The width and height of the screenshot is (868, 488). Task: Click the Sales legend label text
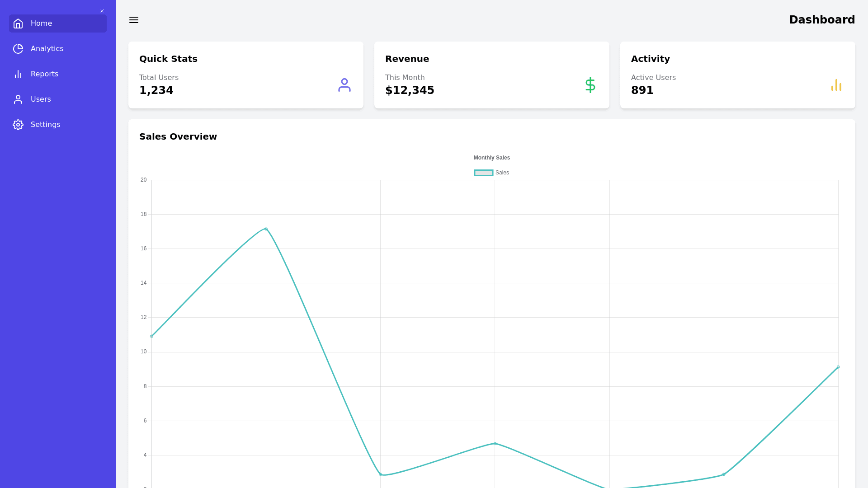click(x=502, y=173)
